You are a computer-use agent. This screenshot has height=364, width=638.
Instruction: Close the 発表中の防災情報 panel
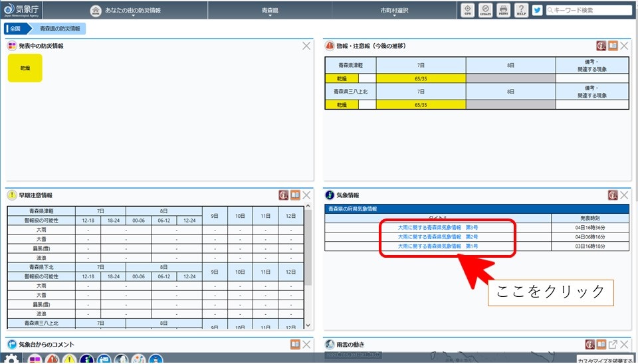[306, 46]
